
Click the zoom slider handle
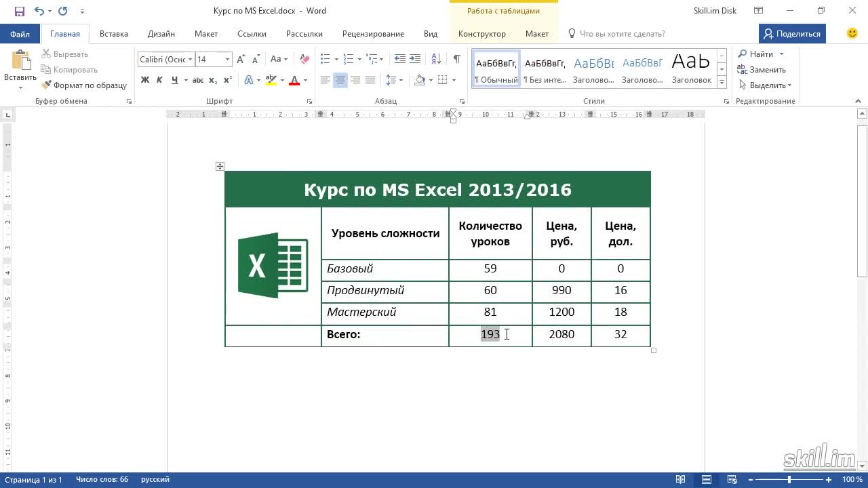click(x=789, y=480)
